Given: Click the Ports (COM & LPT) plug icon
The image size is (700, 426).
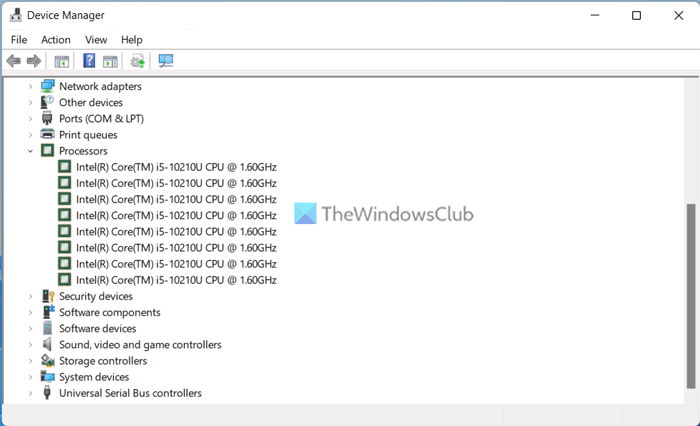Looking at the screenshot, I should (x=47, y=118).
